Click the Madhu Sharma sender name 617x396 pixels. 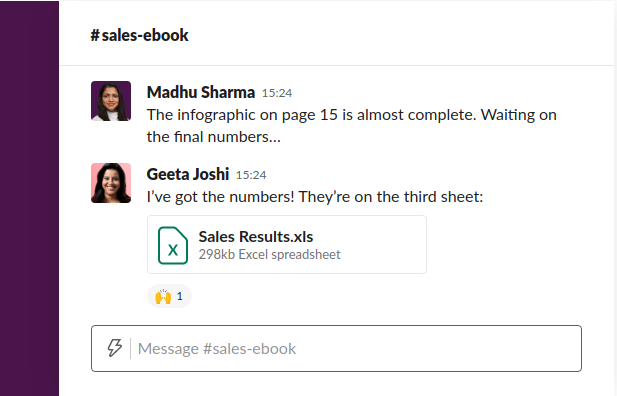click(x=201, y=92)
